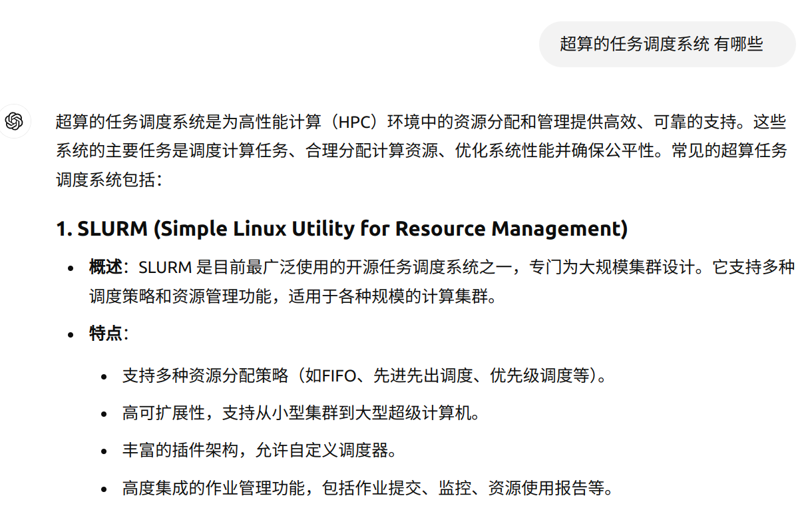Click the bold 概述 label

106,267
